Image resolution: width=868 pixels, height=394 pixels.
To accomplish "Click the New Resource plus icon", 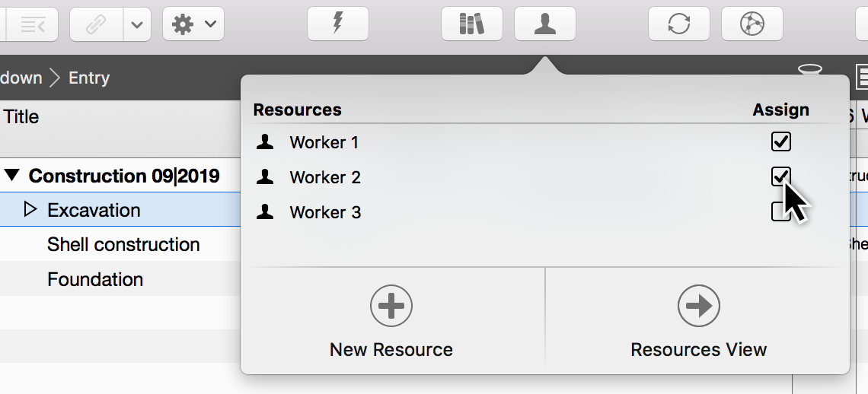I will 391,306.
